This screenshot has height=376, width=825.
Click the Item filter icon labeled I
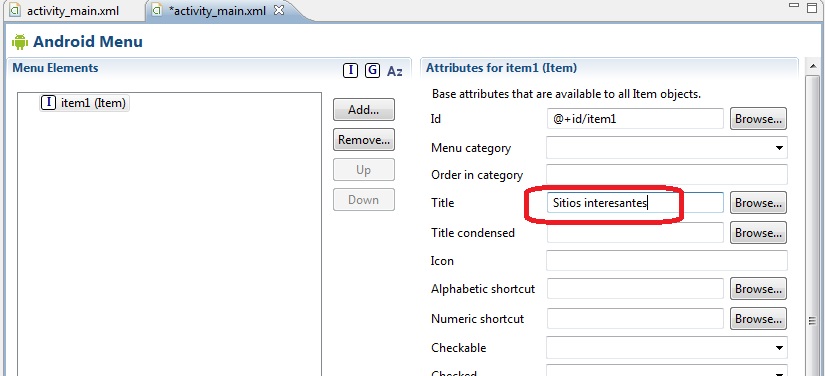(350, 70)
